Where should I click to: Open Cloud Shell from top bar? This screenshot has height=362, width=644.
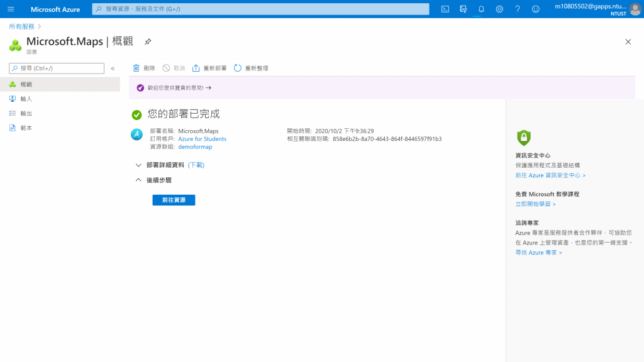coord(445,9)
